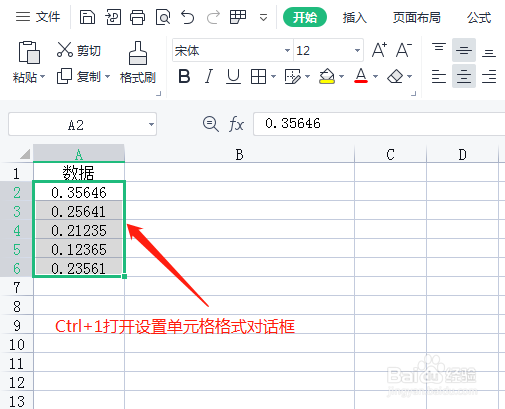This screenshot has height=409, width=505.
Task: Click cell containing 数据
Action: [x=79, y=172]
